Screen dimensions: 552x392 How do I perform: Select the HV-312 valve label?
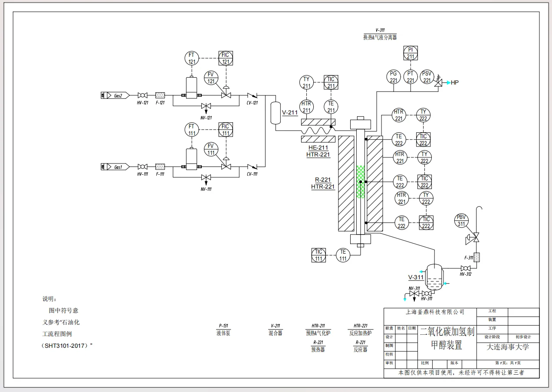pyautogui.click(x=466, y=274)
